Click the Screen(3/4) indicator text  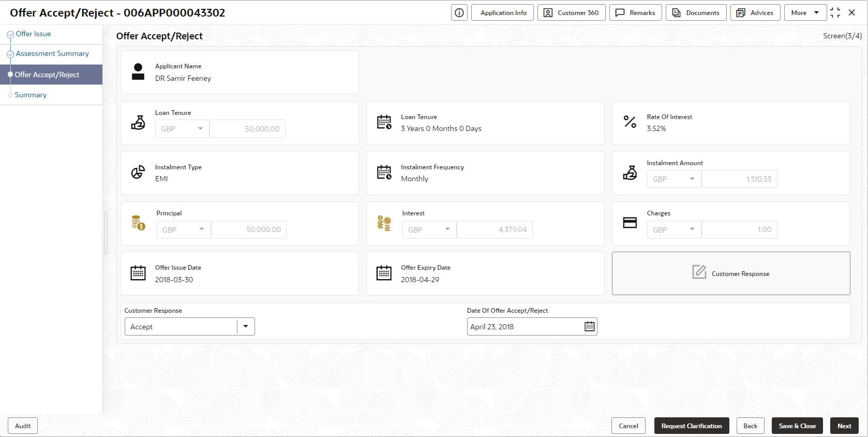(843, 36)
